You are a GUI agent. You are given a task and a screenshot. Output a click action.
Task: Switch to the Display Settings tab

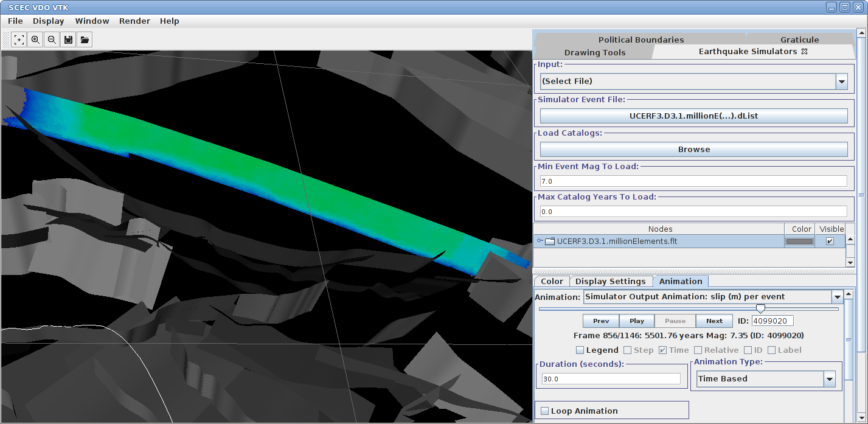[x=610, y=282]
